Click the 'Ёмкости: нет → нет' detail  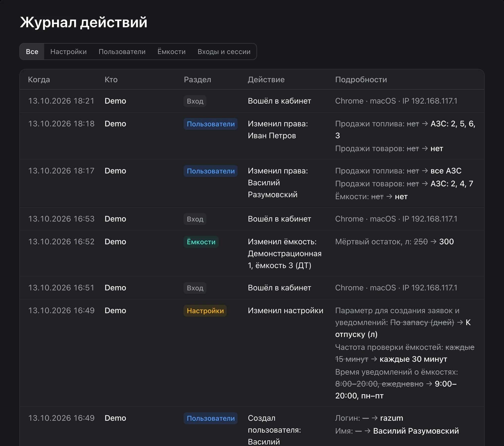pos(371,196)
